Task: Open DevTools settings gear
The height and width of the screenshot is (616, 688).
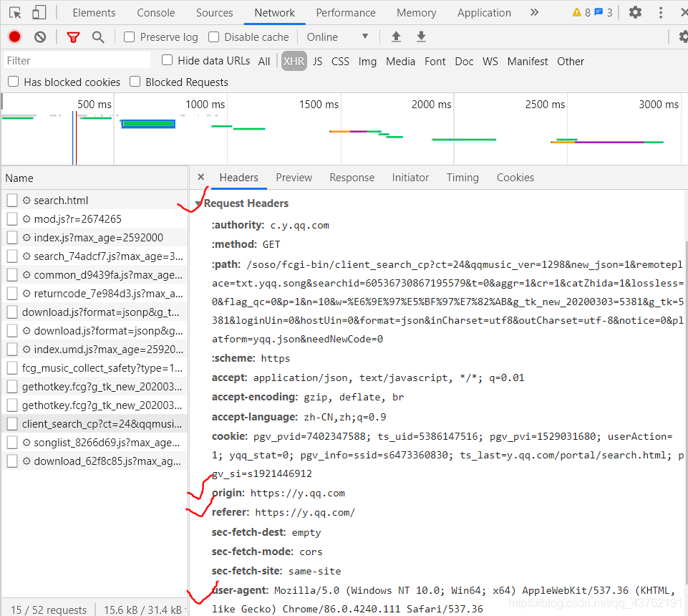Action: (x=635, y=12)
